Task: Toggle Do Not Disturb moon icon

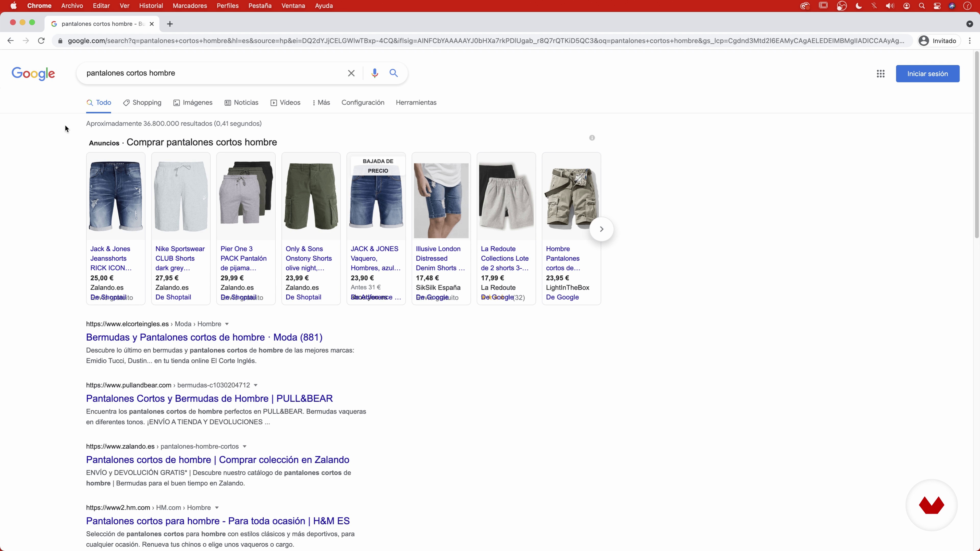Action: [859, 6]
